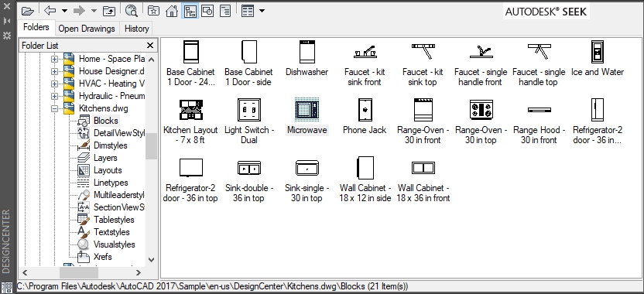Expand the Home - Space Pla tree node
Image resolution: width=644 pixels, height=294 pixels.
coord(54,59)
